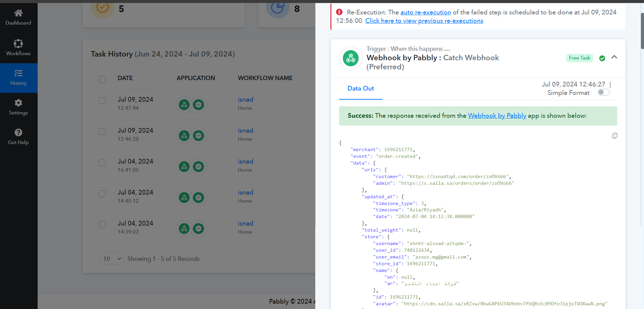Image resolution: width=644 pixels, height=309 pixels.
Task: Click the API app icon for 12:47:44 task
Action: (199, 105)
